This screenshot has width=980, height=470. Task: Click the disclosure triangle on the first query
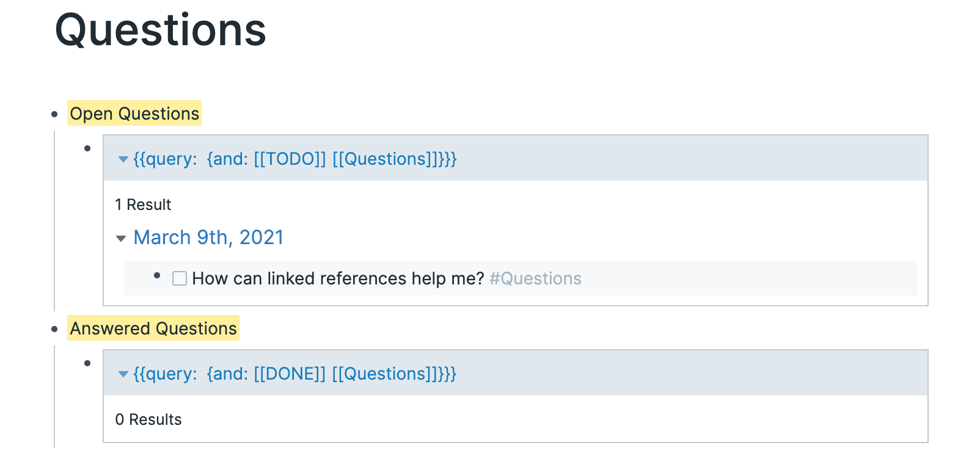pos(123,159)
